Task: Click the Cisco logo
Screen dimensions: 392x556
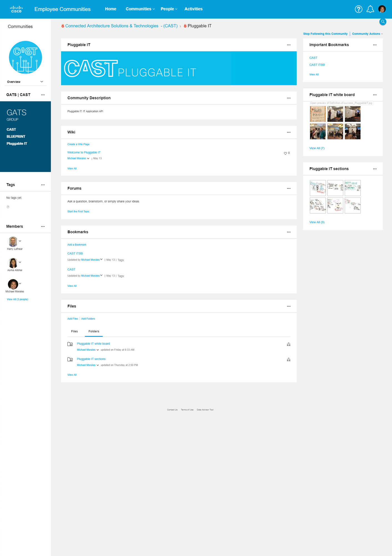Action: point(16,9)
